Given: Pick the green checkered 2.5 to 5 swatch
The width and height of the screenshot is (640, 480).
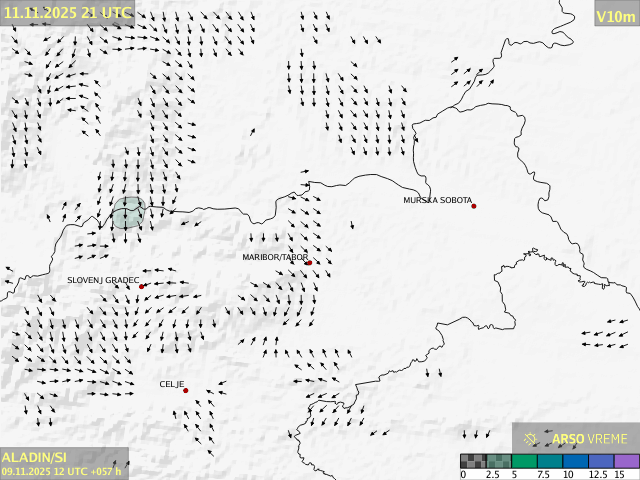Looking at the screenshot, I should [499, 461].
